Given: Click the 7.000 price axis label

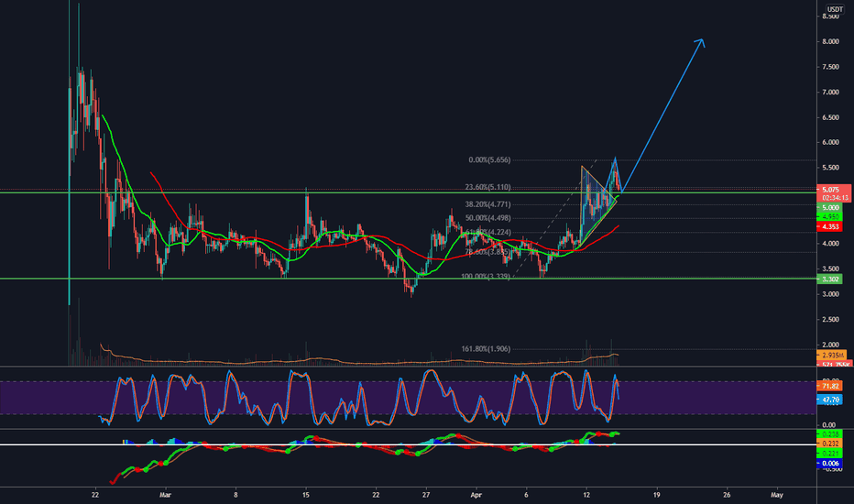Looking at the screenshot, I should (x=830, y=92).
